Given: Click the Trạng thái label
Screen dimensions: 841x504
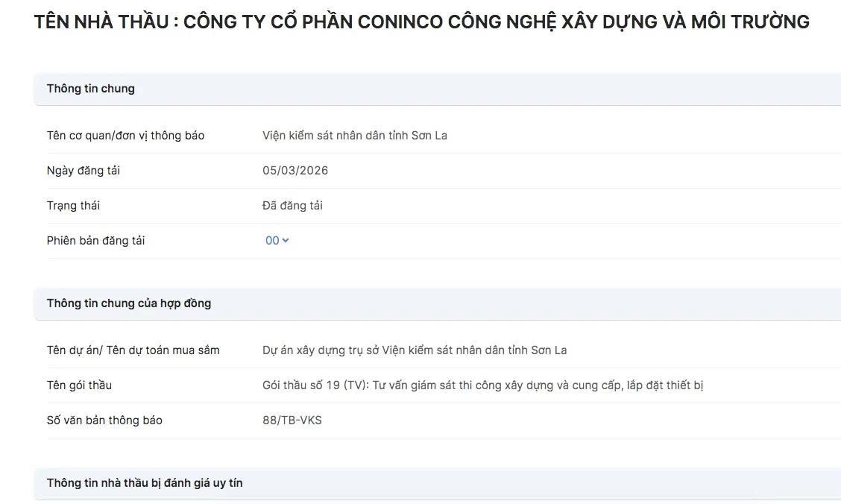Looking at the screenshot, I should click(74, 206).
